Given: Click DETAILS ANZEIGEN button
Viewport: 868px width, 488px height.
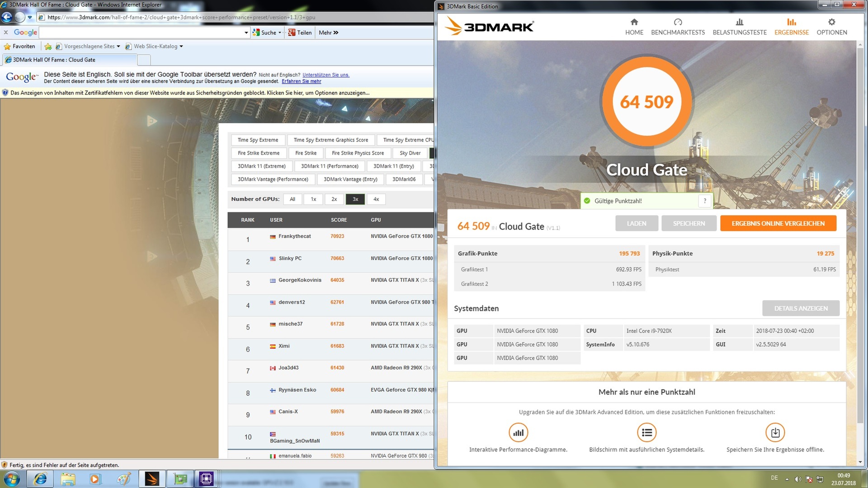Looking at the screenshot, I should [x=801, y=308].
